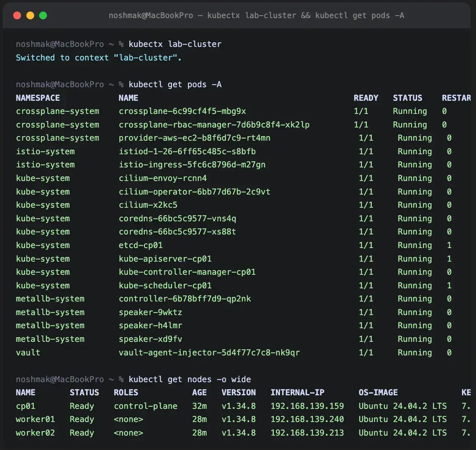
Task: Click pod name controller-6b78bff7d9-qp2nk
Action: tap(184, 299)
